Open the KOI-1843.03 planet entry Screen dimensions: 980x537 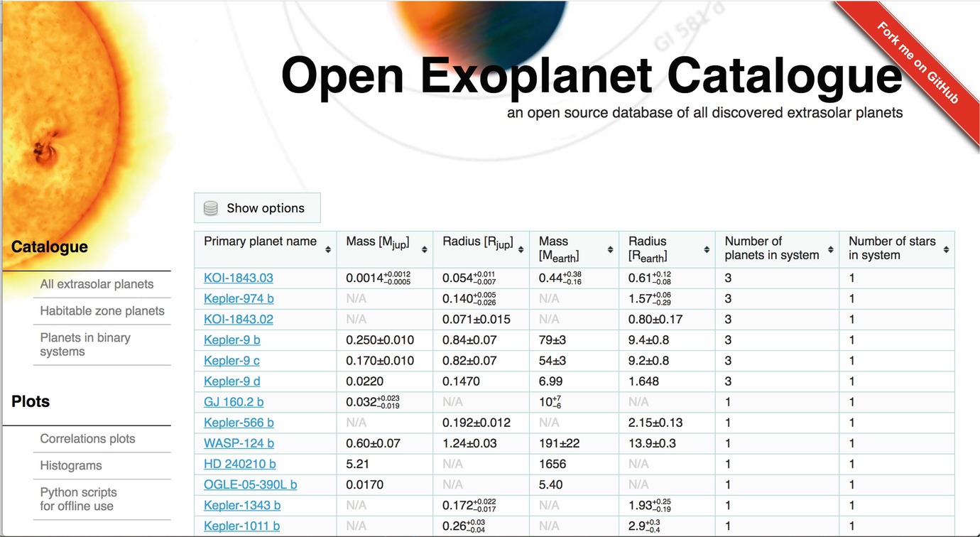tap(238, 278)
